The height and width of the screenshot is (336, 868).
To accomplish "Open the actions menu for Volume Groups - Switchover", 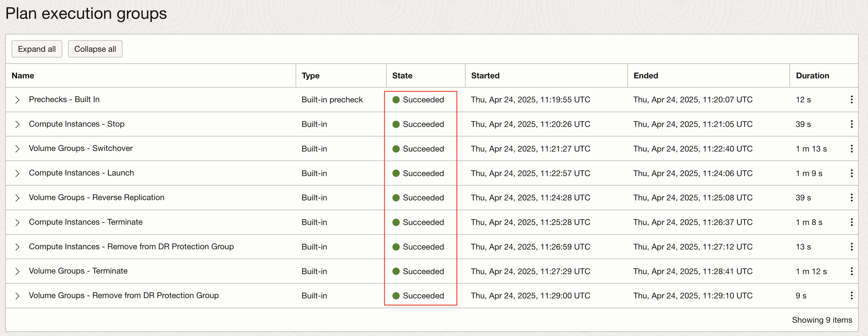I will [852, 148].
